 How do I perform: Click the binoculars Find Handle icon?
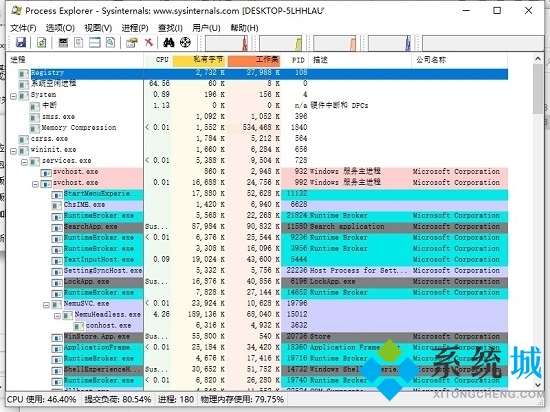[x=169, y=43]
